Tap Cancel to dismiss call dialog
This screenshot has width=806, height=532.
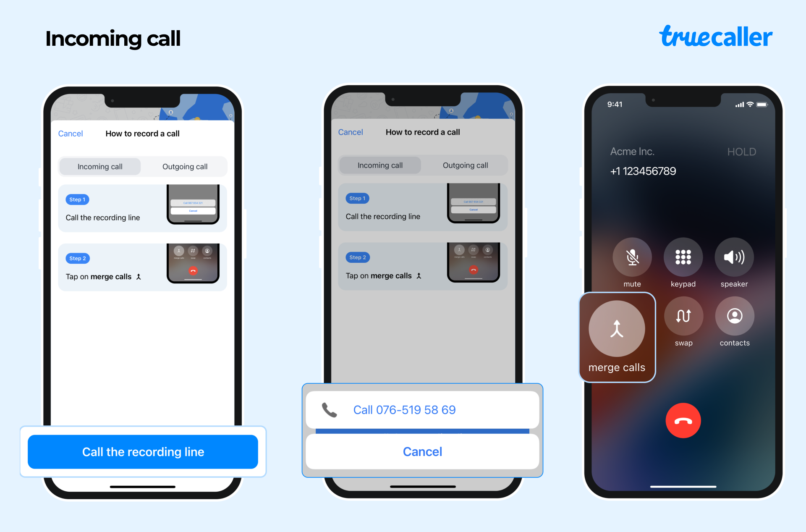coord(422,452)
